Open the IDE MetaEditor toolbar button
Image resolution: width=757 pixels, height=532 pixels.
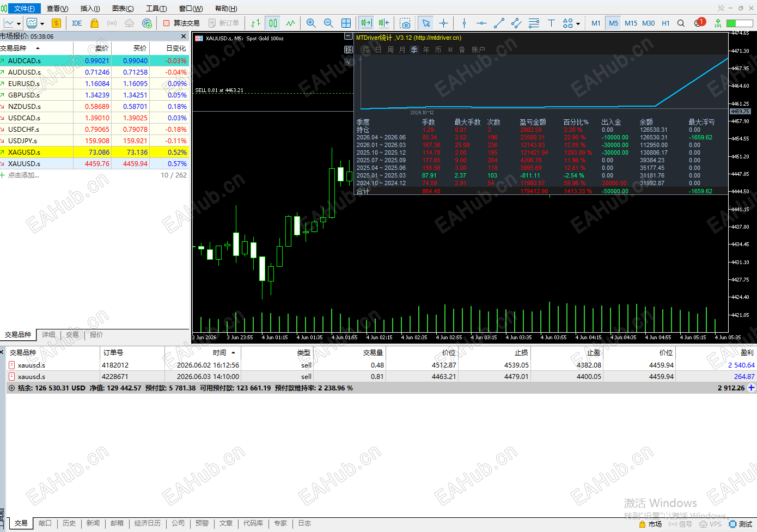click(77, 23)
